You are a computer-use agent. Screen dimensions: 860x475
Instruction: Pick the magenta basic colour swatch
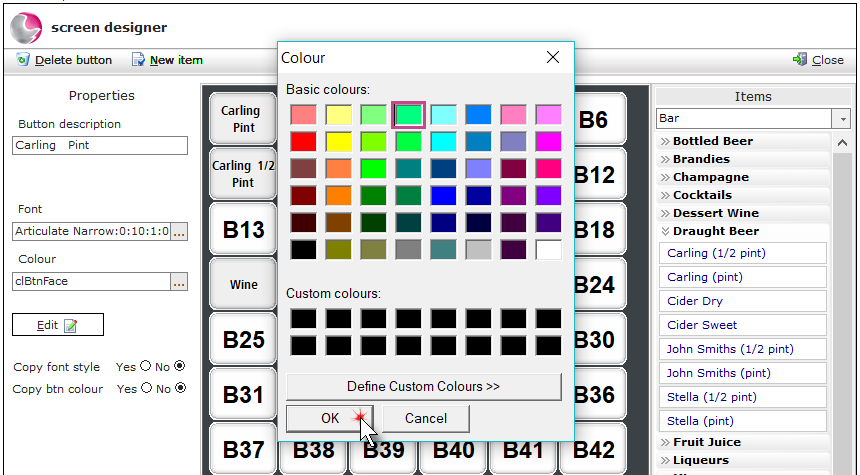[548, 142]
